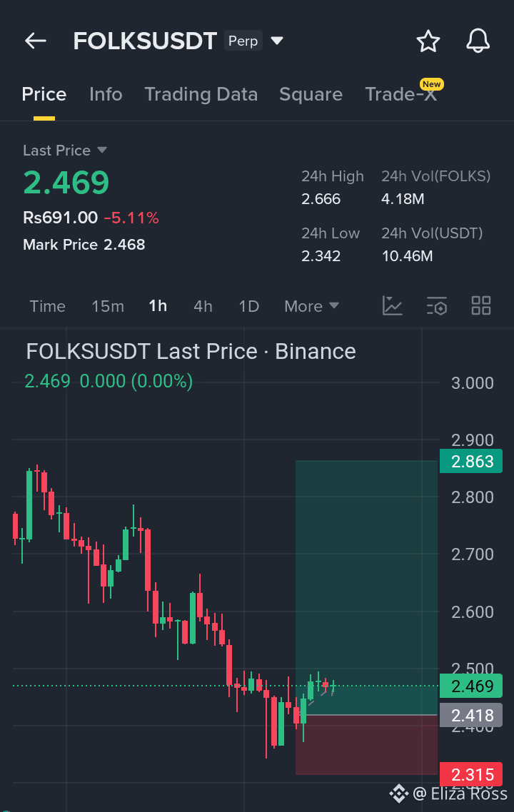This screenshot has width=514, height=812.
Task: Open the chart layout grid icon
Action: click(x=480, y=305)
